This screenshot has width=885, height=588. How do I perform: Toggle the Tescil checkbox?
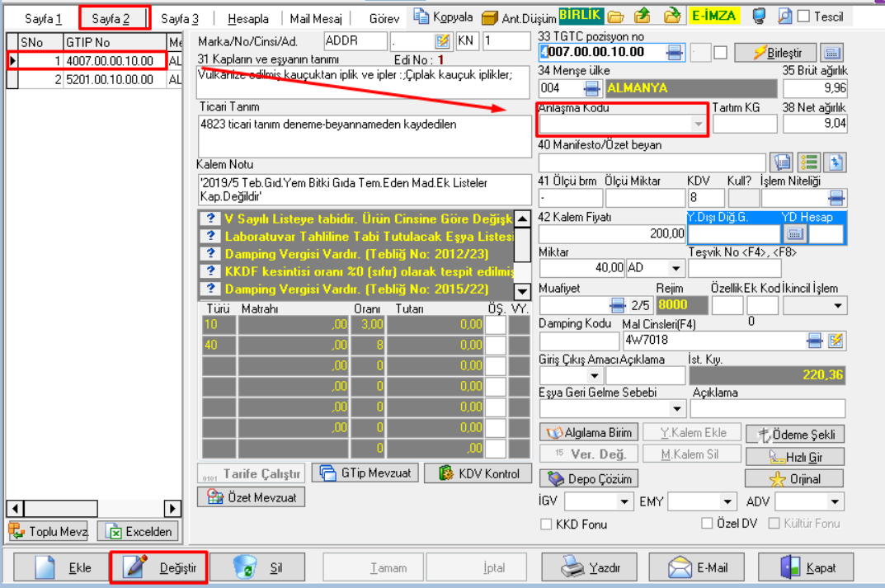tap(803, 16)
